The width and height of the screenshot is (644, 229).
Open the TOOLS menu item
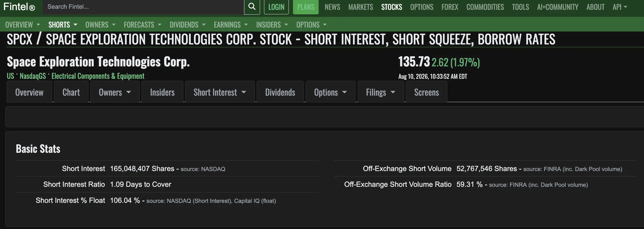pos(520,7)
